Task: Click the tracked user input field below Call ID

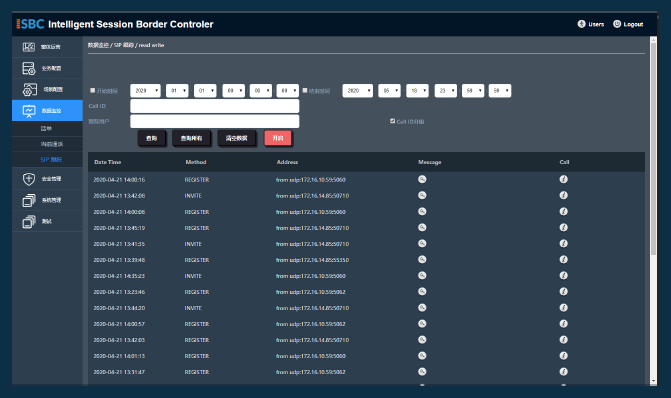Action: 214,121
